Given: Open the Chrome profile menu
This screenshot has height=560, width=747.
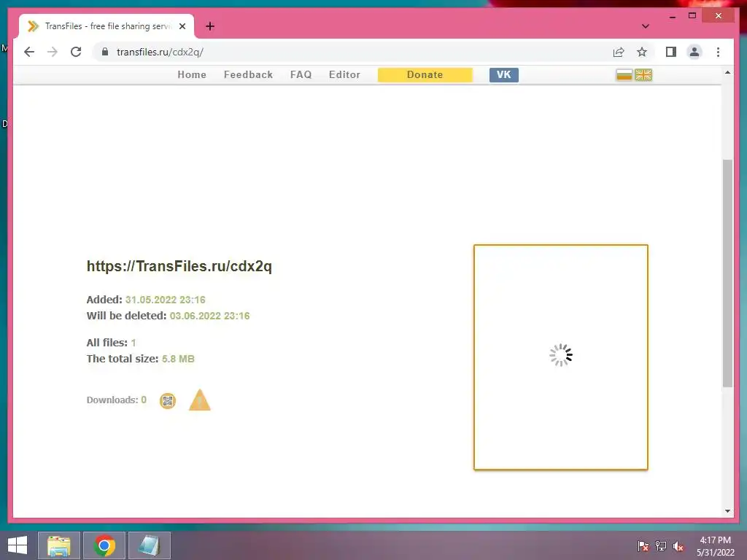Looking at the screenshot, I should pos(694,52).
